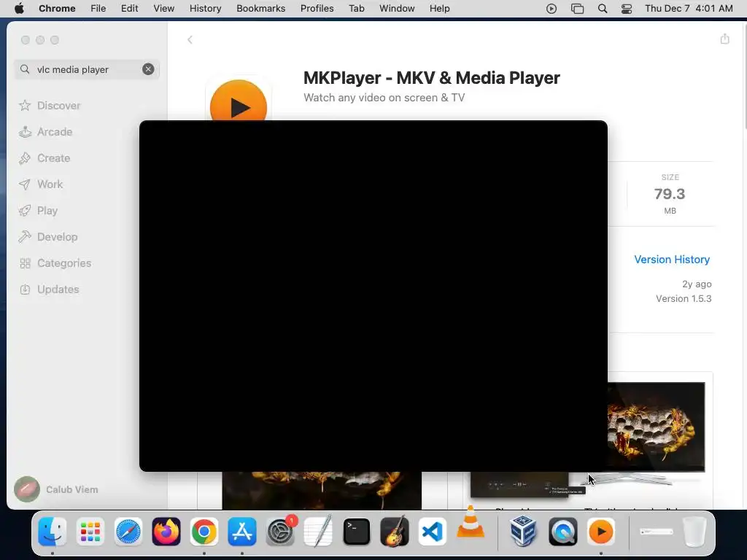
Task: Click the subtitle Watch any video on screen & TV
Action: click(384, 98)
